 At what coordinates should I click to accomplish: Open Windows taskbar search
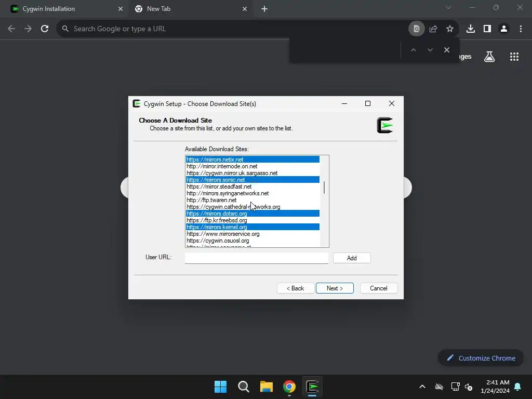pyautogui.click(x=244, y=387)
